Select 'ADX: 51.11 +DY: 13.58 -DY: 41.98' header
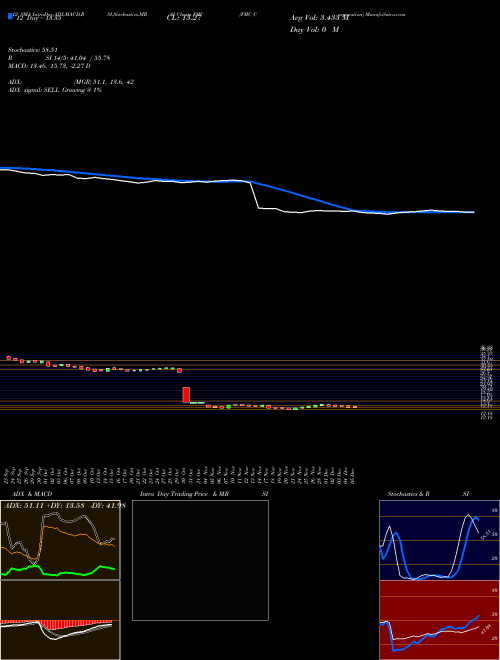The width and height of the screenshot is (500, 660). 64,506
